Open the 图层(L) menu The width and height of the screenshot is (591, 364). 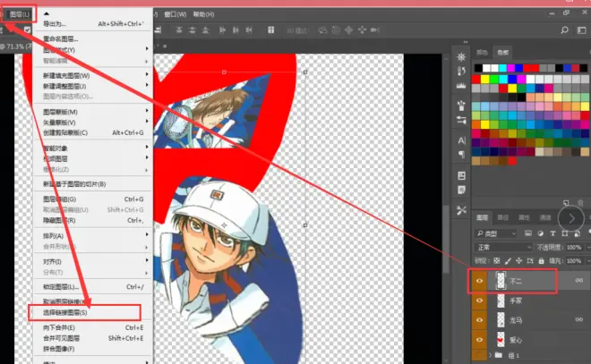(20, 14)
